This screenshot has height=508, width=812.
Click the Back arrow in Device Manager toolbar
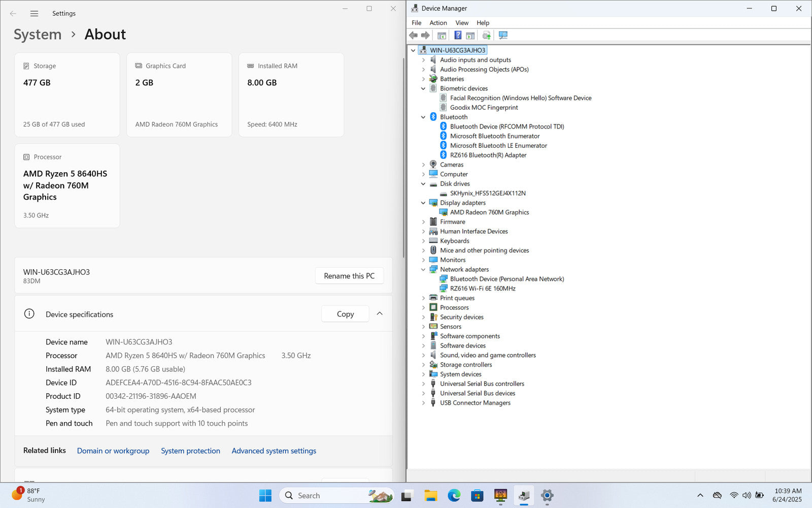pyautogui.click(x=414, y=35)
